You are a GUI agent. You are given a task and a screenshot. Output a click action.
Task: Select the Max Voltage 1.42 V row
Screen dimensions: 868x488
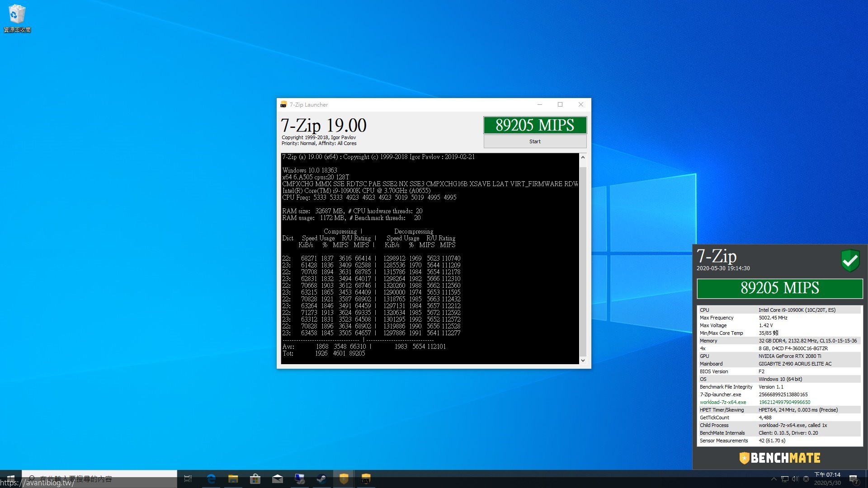point(780,325)
